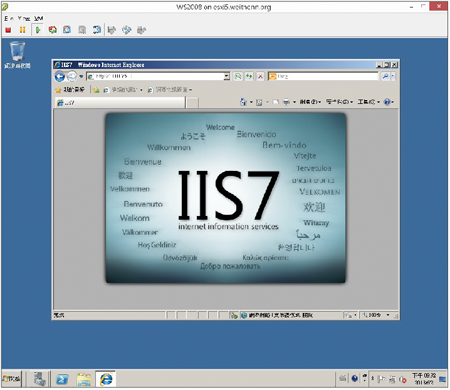Click the Show Desktop button
450x390 pixels.
[443, 379]
